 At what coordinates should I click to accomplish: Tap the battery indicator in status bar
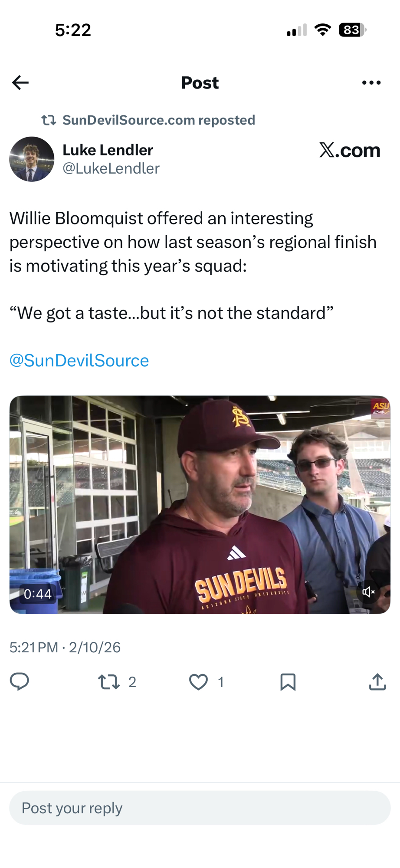pyautogui.click(x=352, y=30)
